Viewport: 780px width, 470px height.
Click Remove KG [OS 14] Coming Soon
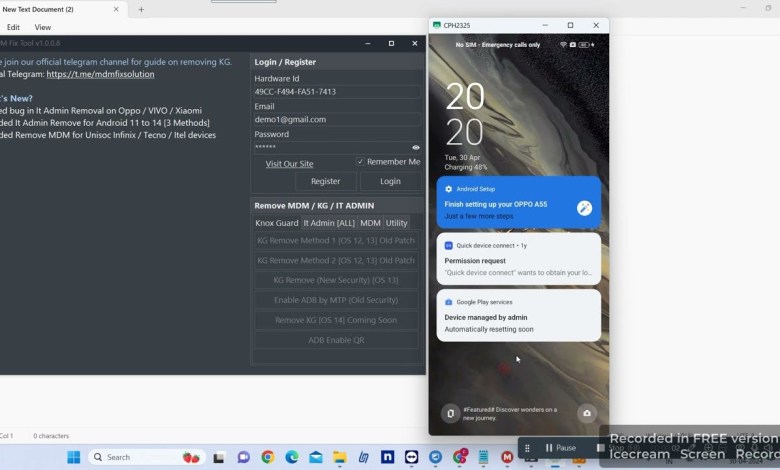(x=336, y=320)
